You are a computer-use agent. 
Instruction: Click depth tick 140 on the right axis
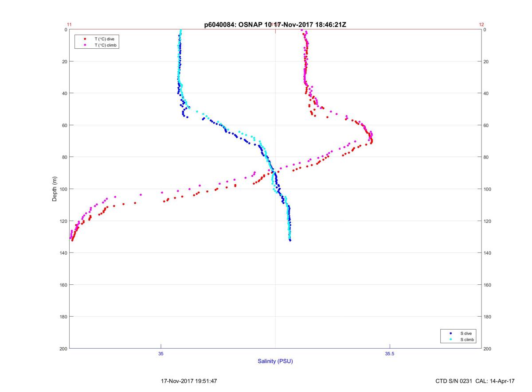pyautogui.click(x=487, y=253)
